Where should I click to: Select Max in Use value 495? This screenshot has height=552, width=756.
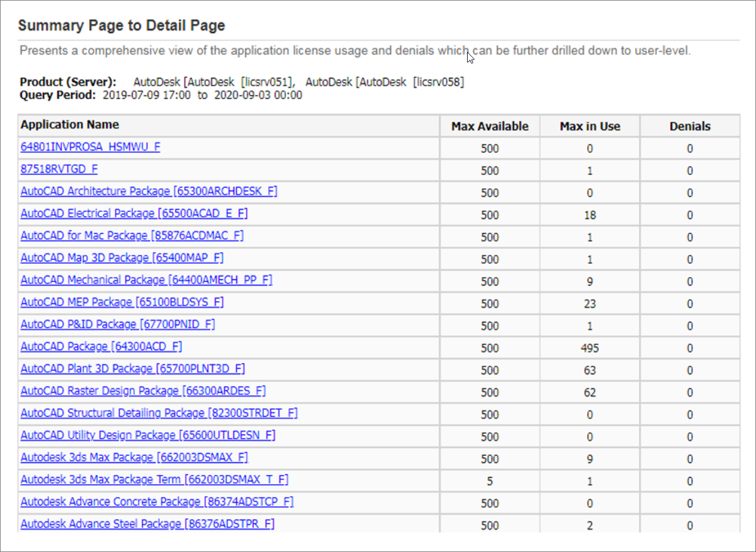click(590, 348)
